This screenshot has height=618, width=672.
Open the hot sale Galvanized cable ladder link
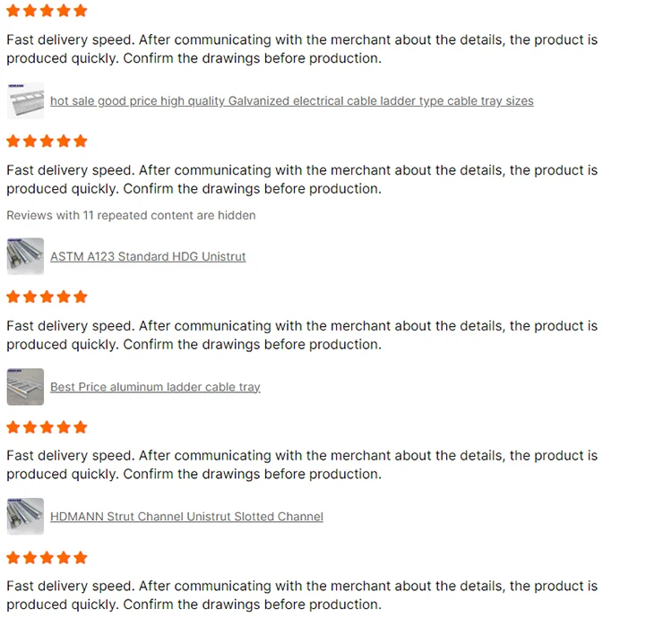291,101
